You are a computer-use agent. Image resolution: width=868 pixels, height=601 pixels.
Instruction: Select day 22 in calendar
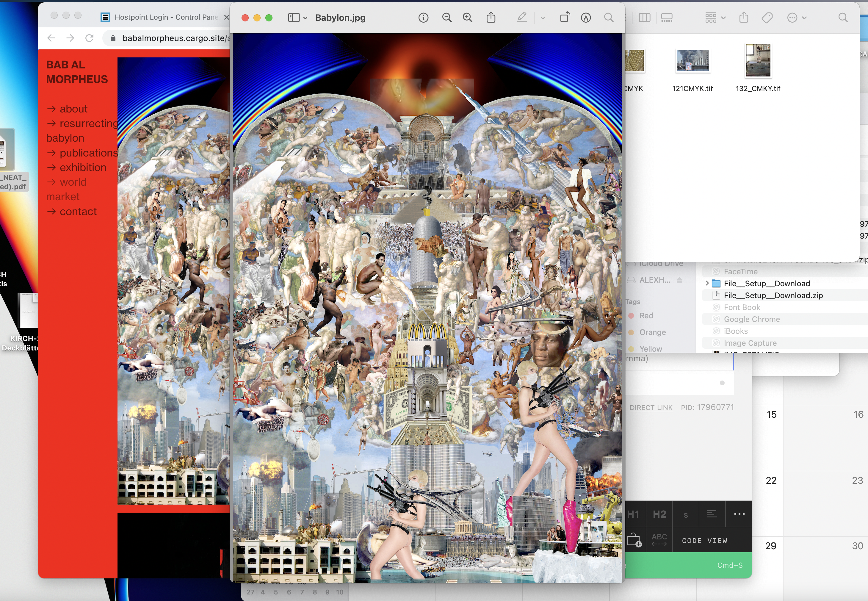[x=771, y=480]
